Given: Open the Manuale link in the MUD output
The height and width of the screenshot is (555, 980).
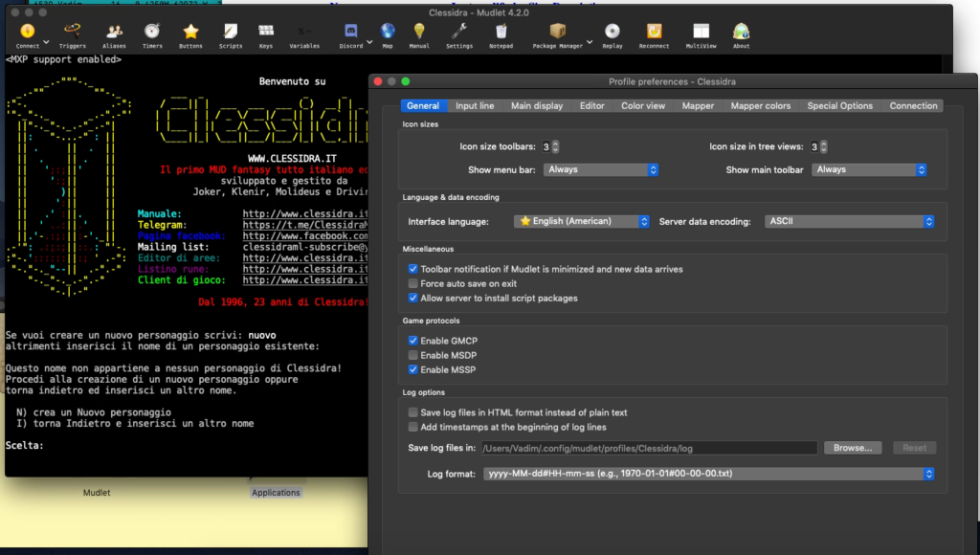Looking at the screenshot, I should click(305, 213).
